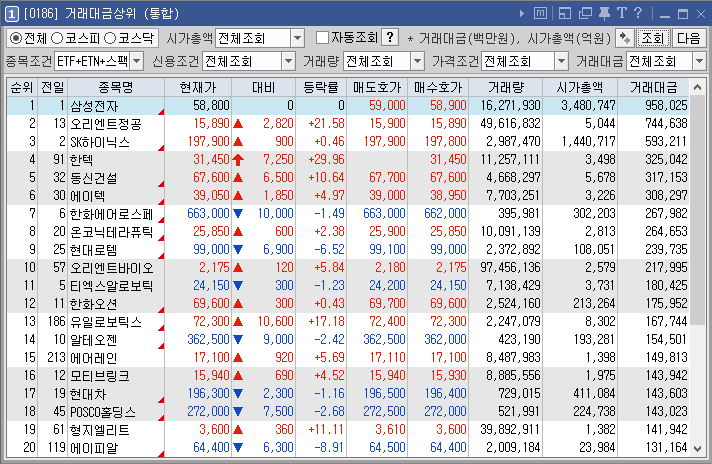Click the vertical scrollbar thumb in the table
The width and height of the screenshot is (712, 464).
tap(697, 209)
